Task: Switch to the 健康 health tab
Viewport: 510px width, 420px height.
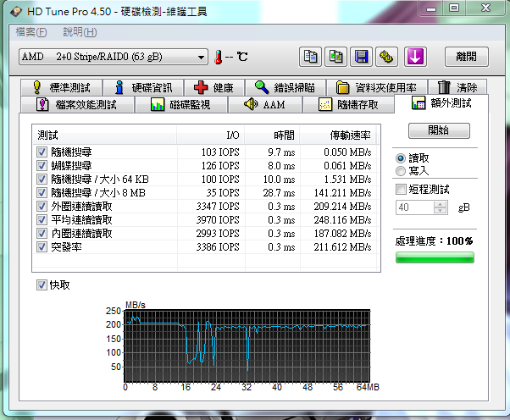Action: coord(214,87)
